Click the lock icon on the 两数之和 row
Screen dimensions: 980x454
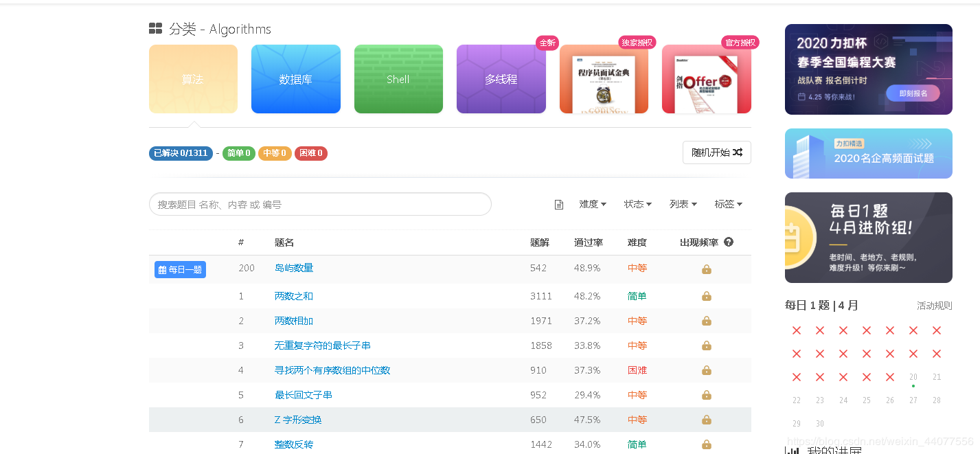706,295
